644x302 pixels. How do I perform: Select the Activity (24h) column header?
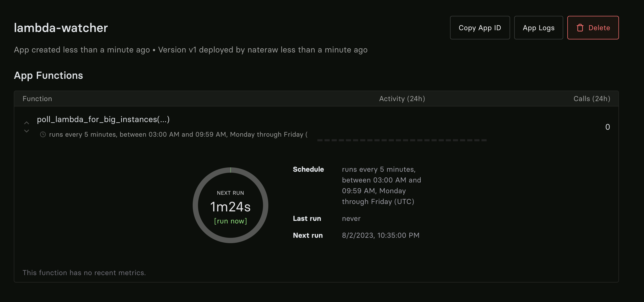click(402, 99)
